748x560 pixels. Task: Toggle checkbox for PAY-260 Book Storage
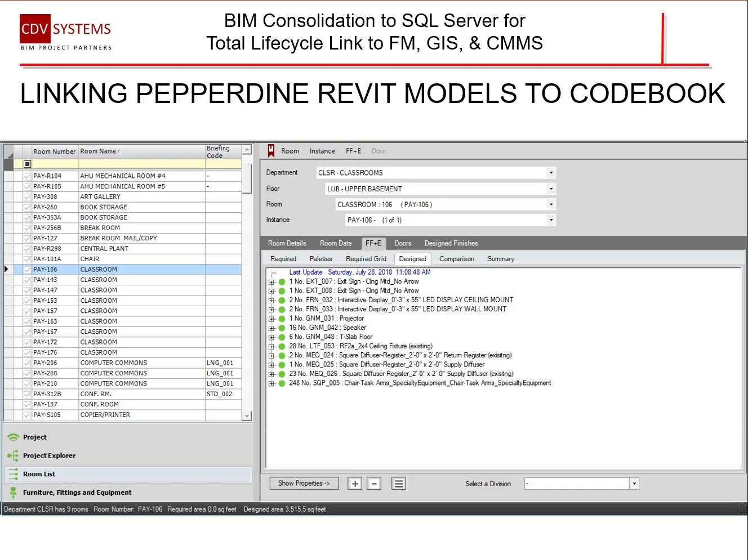27,207
